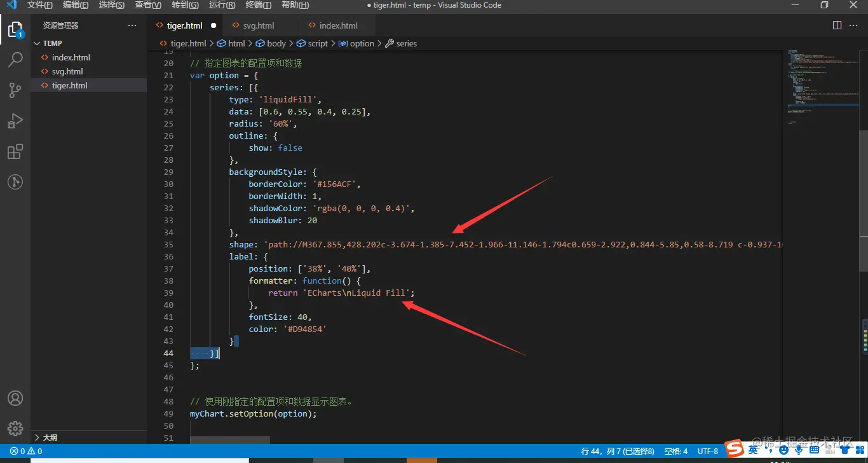Open index.html in the Explorer tree
Image resolution: width=868 pixels, height=463 pixels.
coord(89,57)
